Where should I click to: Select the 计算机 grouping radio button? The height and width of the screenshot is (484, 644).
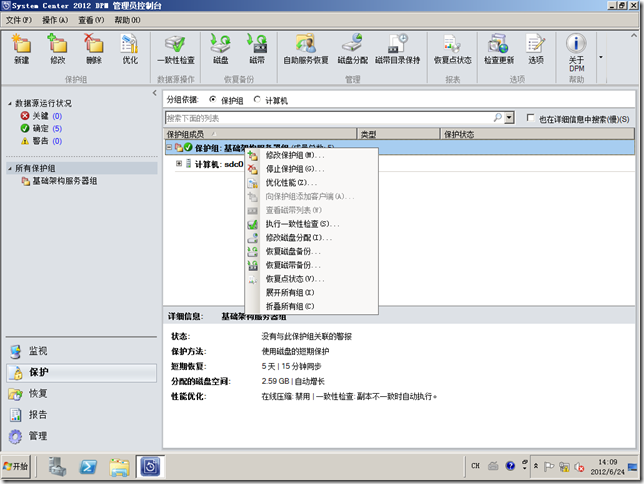click(x=257, y=99)
